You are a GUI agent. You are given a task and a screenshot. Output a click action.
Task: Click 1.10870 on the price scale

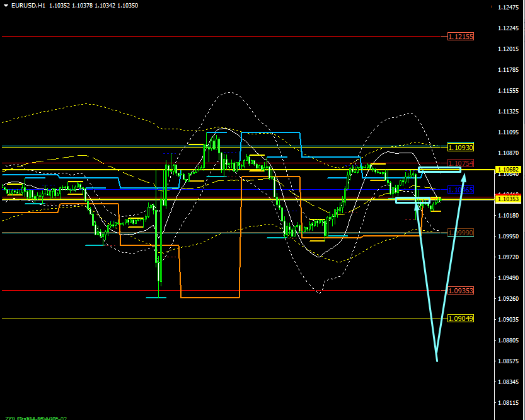coord(508,153)
